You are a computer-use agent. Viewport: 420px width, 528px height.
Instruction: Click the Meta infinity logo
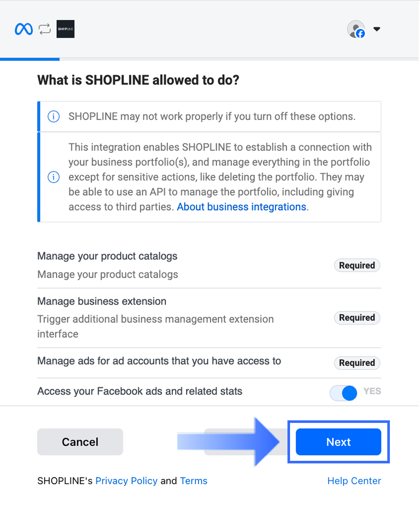click(24, 29)
